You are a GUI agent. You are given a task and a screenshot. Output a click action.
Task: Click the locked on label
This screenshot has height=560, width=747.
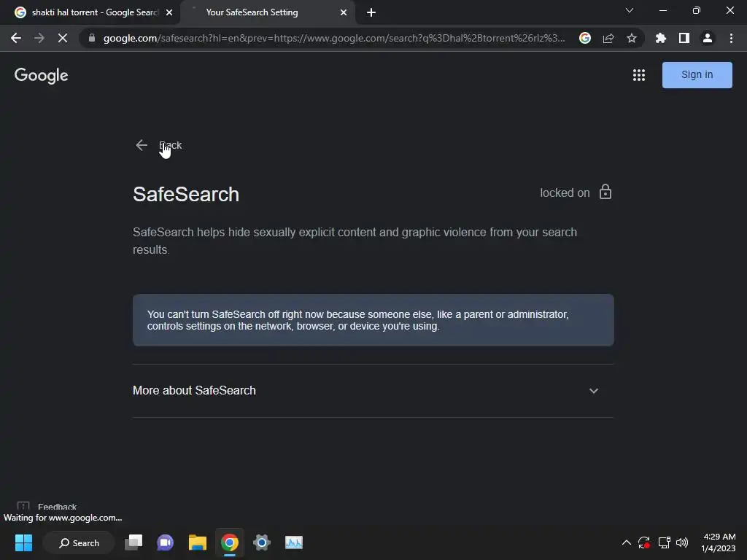(565, 192)
